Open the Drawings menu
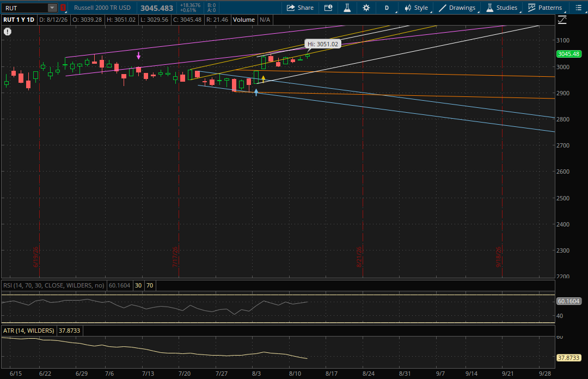This screenshot has width=588, height=379. 457,8
